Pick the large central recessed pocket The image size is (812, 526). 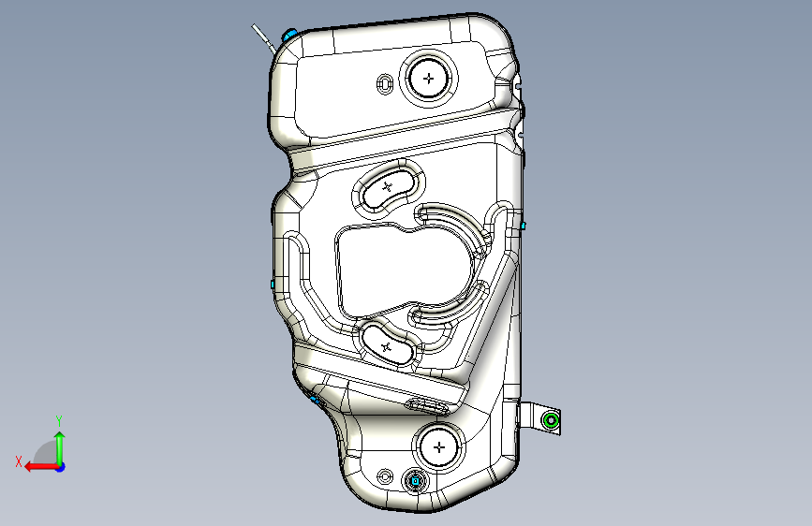[404, 270]
